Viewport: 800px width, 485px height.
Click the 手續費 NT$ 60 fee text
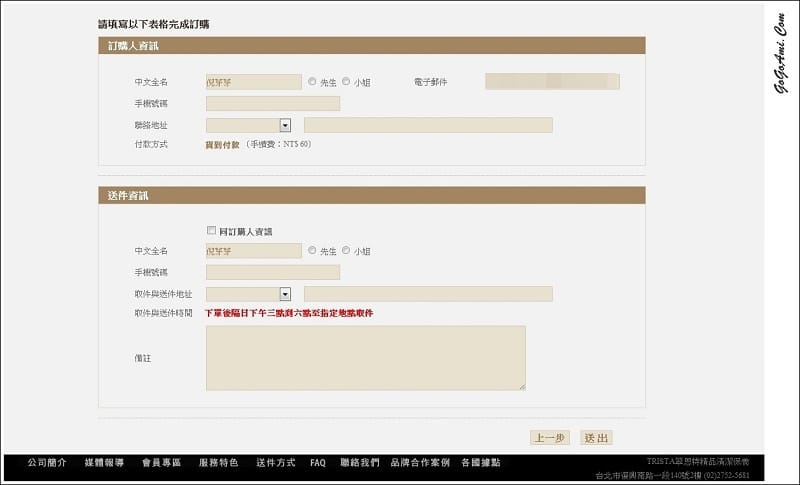click(x=278, y=144)
